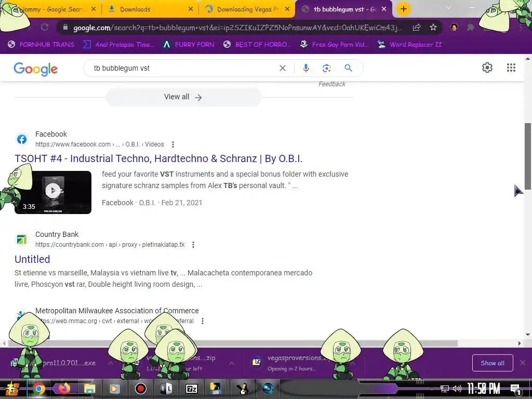Clear the search box with the X icon
The width and height of the screenshot is (532, 399).
(282, 68)
